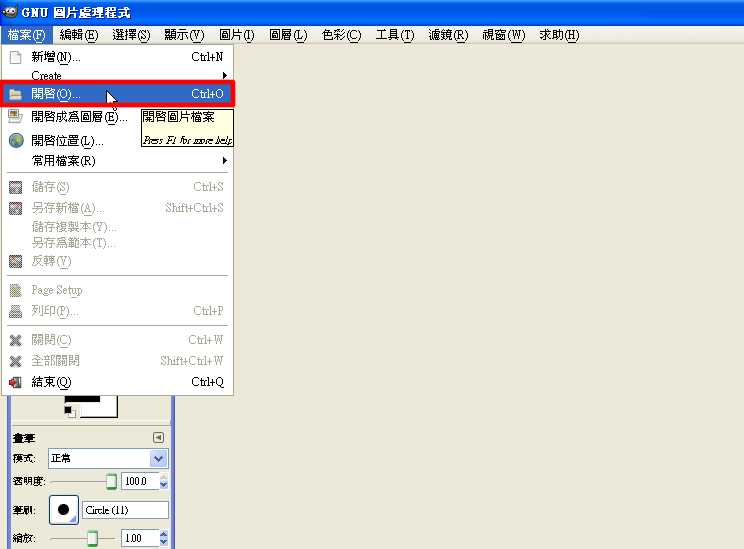
Task: Open the 編輯(E) edit menu
Action: click(x=79, y=35)
